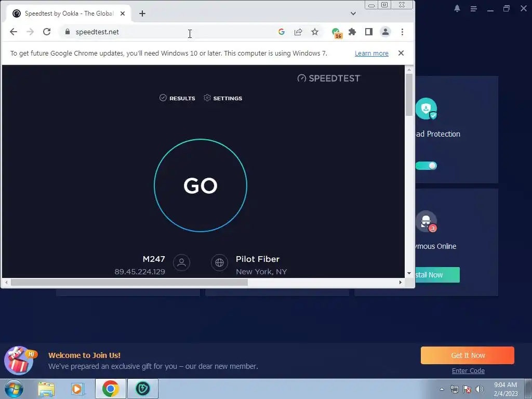
Task: Go back in Chrome
Action: [14, 32]
